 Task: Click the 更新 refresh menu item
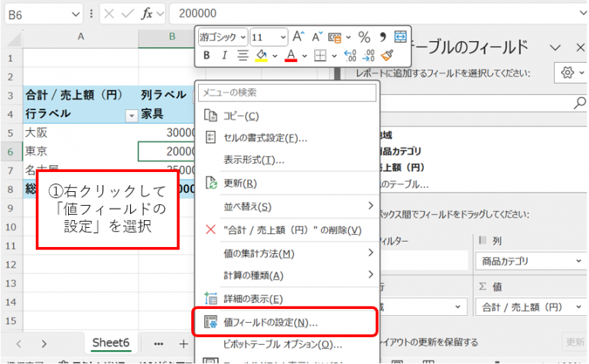(239, 184)
